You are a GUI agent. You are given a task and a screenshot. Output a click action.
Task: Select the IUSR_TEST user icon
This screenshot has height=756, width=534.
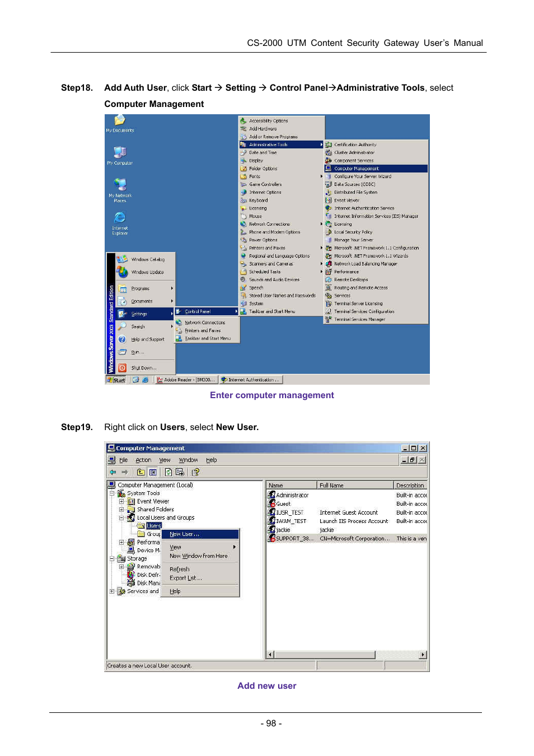click(271, 512)
